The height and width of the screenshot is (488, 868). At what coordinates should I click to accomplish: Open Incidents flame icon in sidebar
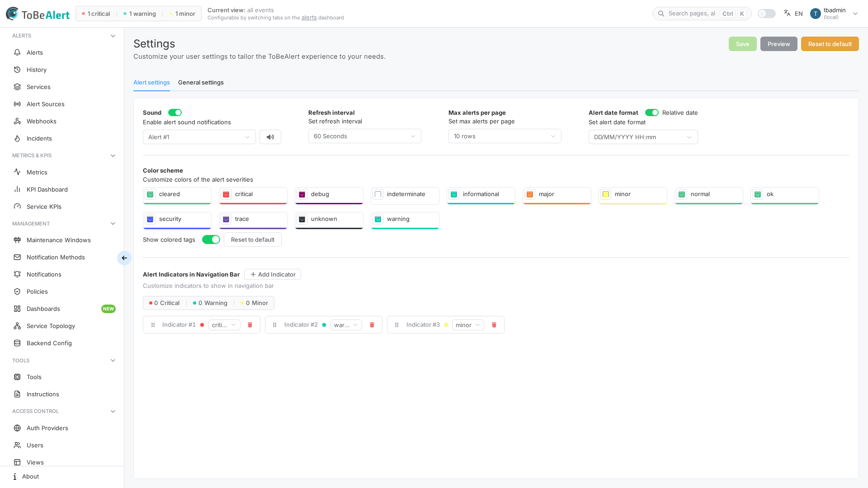17,138
